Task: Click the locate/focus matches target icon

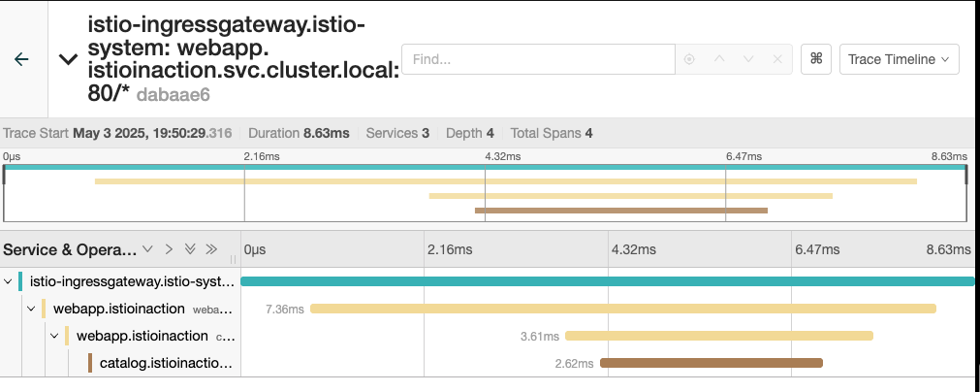Action: click(689, 59)
